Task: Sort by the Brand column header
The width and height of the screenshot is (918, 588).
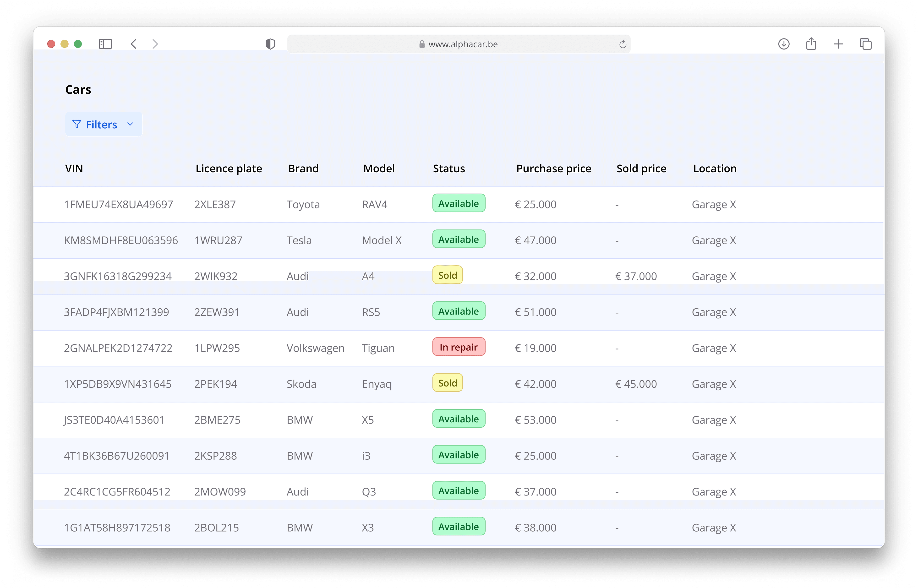Action: click(303, 168)
